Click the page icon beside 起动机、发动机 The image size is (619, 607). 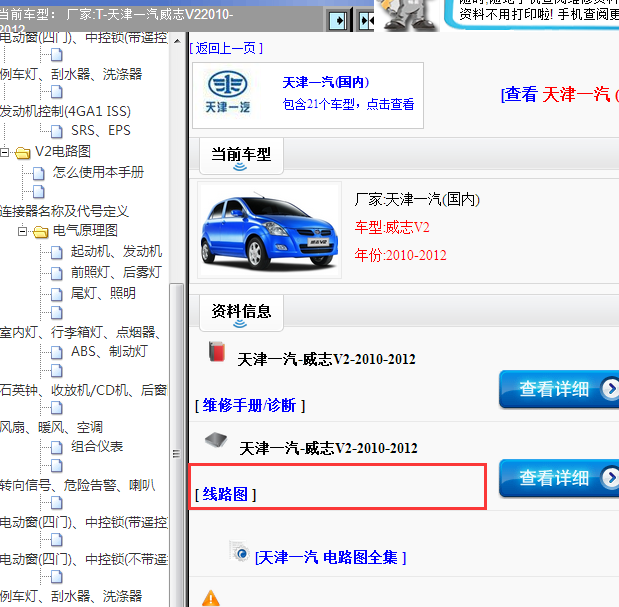[57, 252]
